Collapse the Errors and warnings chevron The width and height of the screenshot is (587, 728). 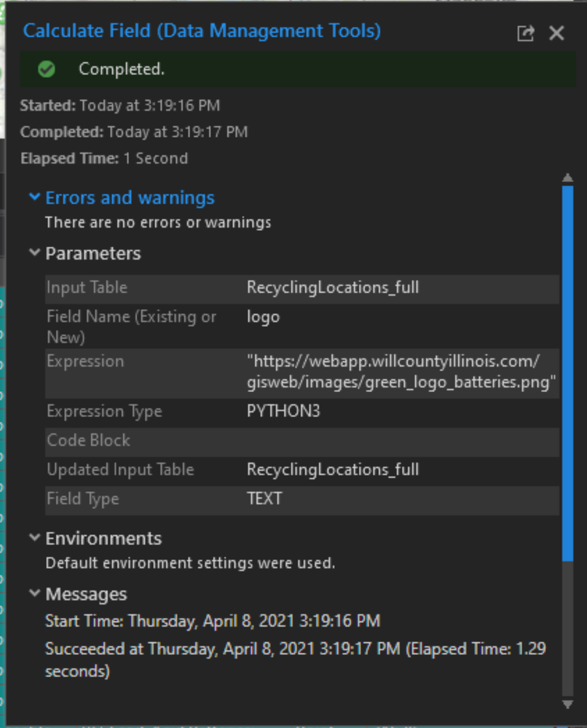[34, 197]
